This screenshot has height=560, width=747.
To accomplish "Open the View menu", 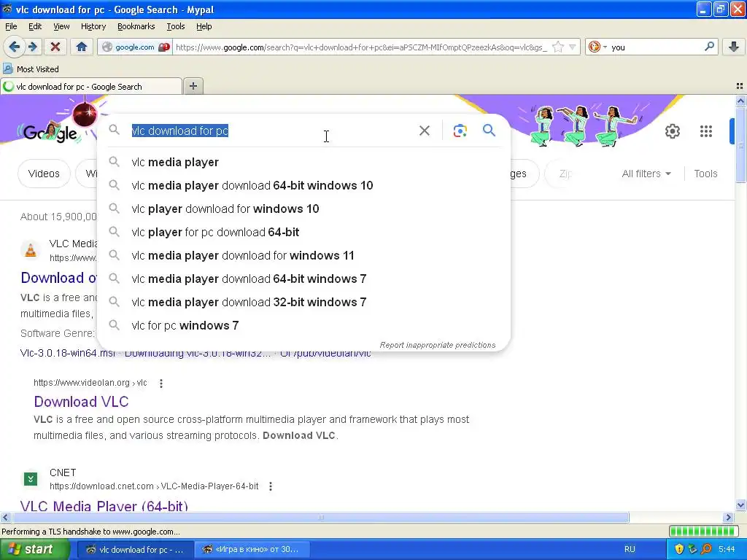I will point(61,26).
